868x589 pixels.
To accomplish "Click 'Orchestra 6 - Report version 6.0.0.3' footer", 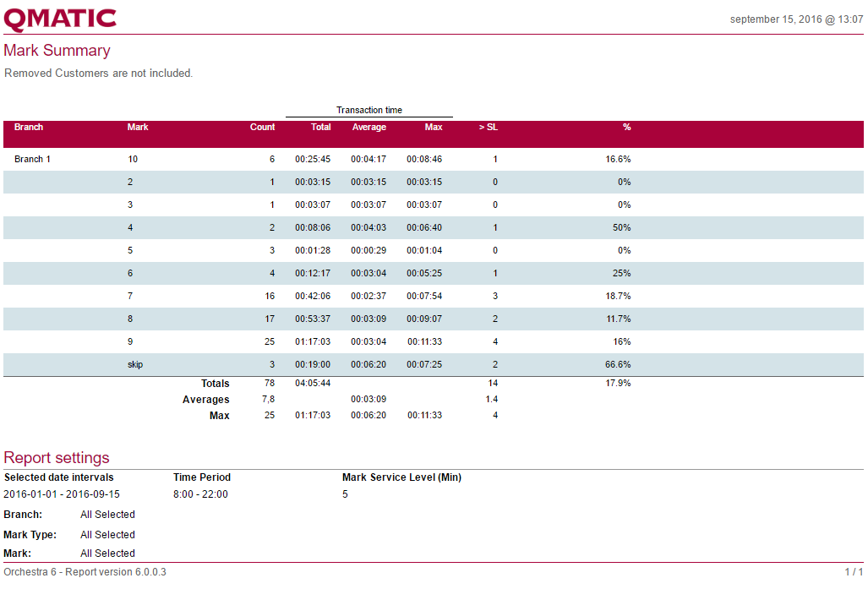I will pyautogui.click(x=85, y=572).
